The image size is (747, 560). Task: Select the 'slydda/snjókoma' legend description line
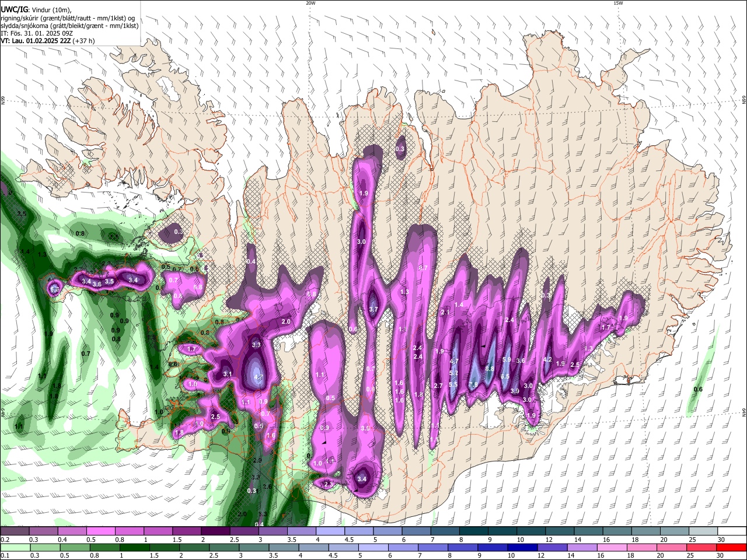(x=70, y=26)
